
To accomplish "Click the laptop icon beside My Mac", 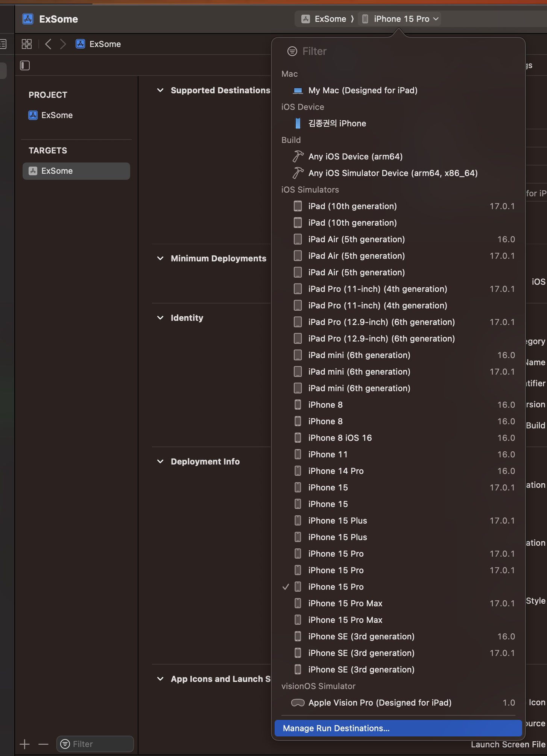I will [x=298, y=91].
